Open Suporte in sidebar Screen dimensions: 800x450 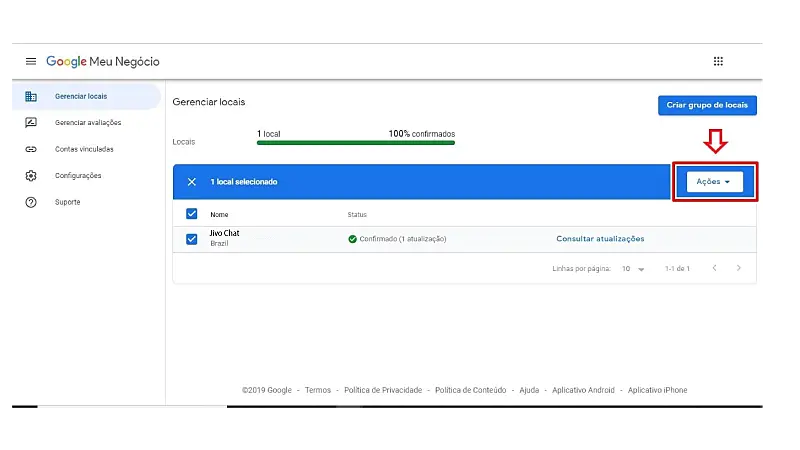[x=67, y=202]
